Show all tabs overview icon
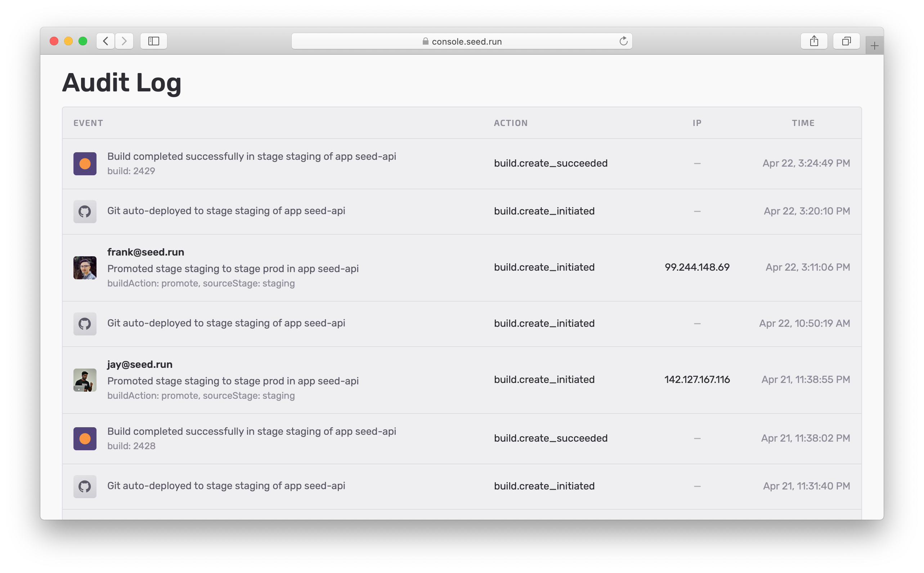 pos(846,41)
